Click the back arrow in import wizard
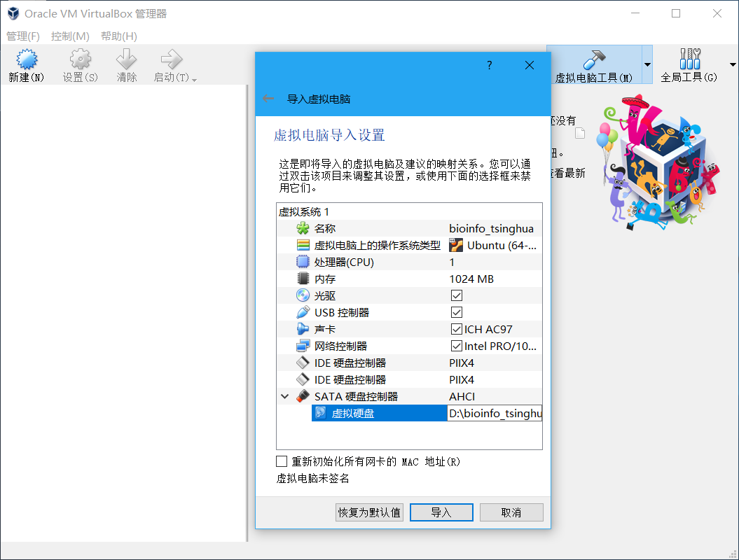 [x=268, y=99]
